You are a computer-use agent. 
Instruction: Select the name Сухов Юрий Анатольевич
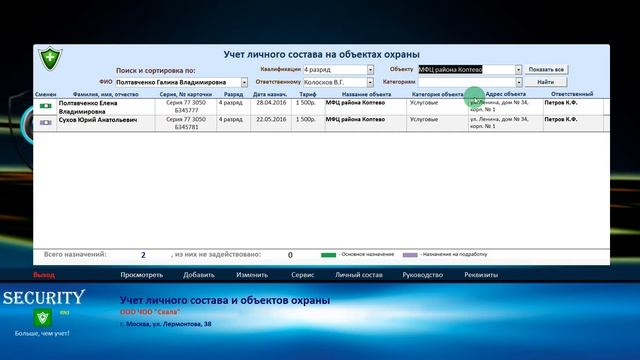click(98, 120)
